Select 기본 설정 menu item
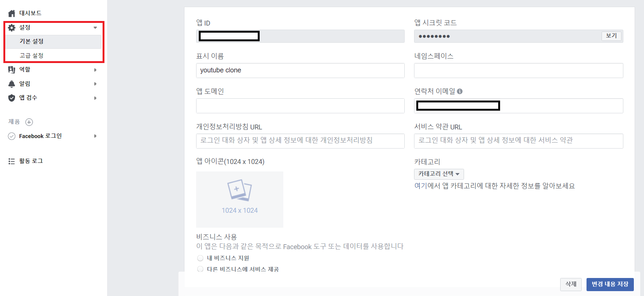 53,42
